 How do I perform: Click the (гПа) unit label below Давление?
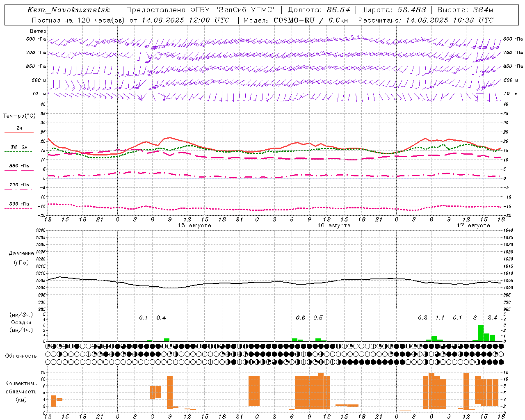tap(21, 262)
